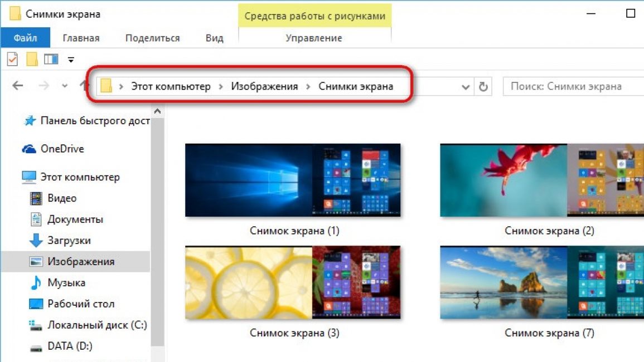Click the Properties checkmark icon in quick access toolbar

point(12,60)
